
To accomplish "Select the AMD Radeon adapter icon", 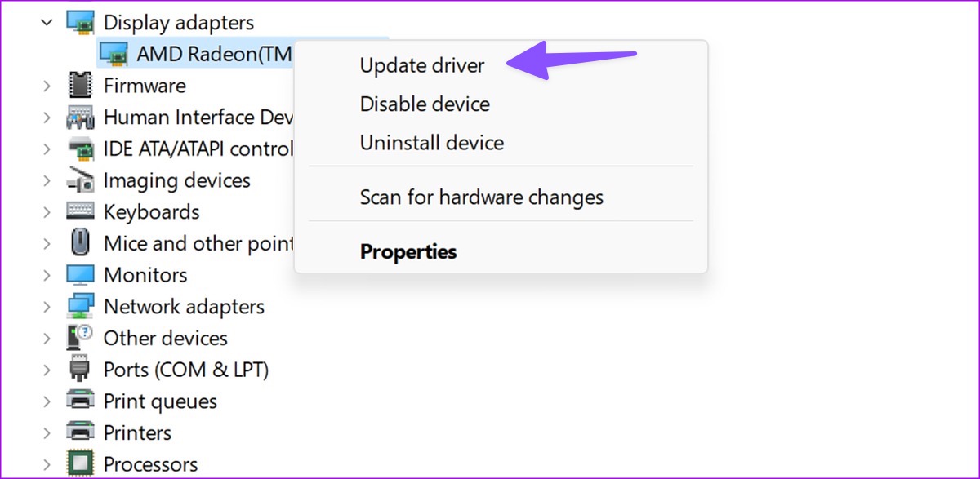I will (113, 54).
